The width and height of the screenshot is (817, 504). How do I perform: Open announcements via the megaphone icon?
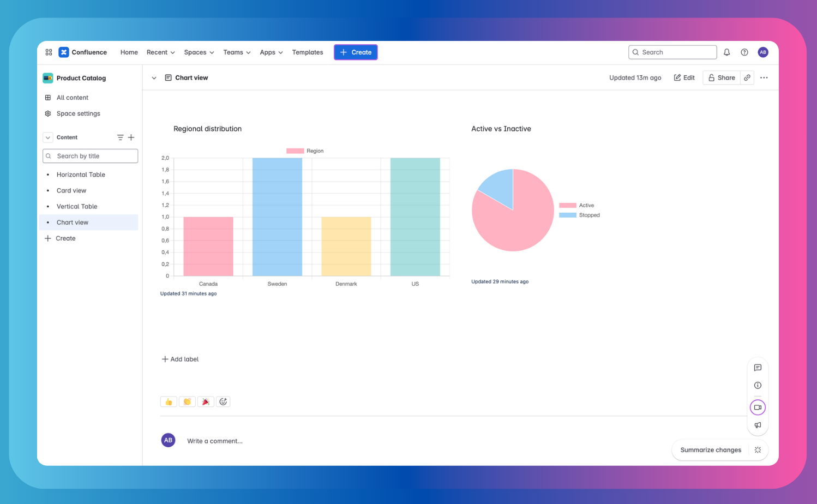(x=758, y=425)
